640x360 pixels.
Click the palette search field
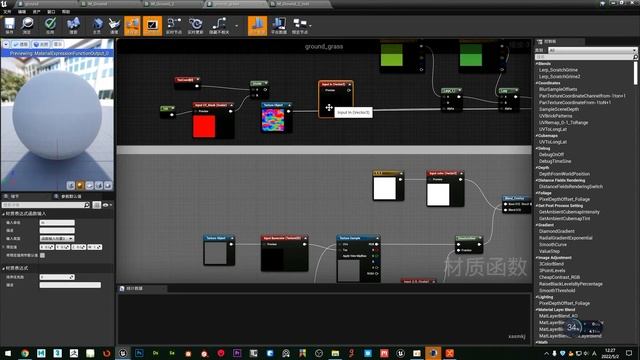point(586,57)
